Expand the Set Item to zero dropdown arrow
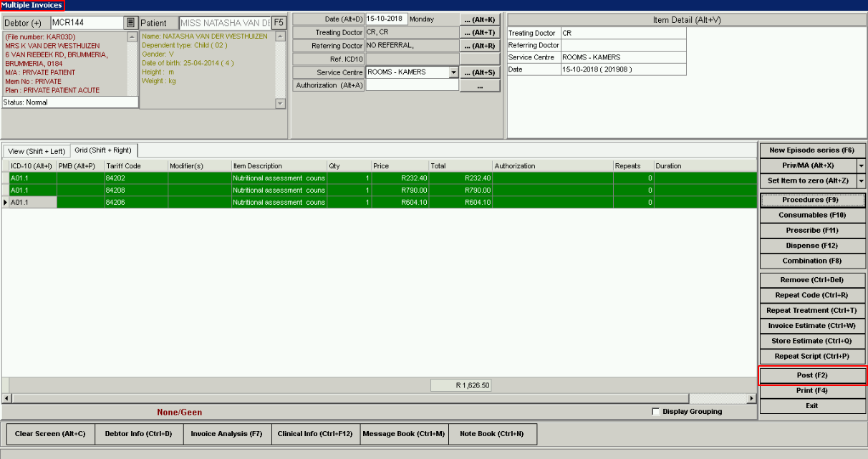 [x=862, y=181]
